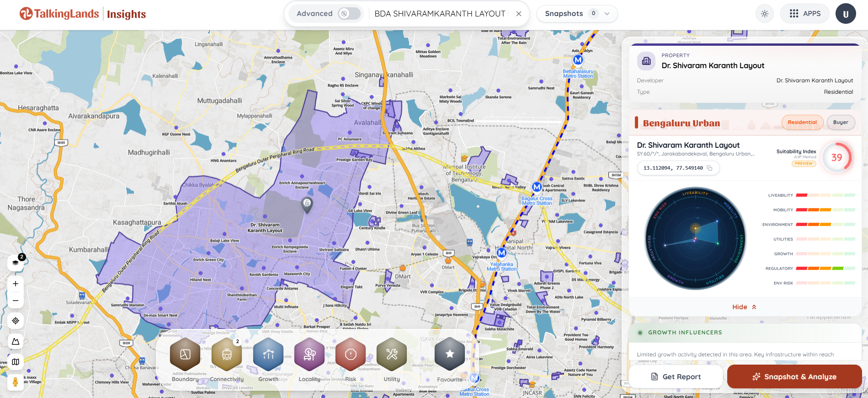Screen dimensions: 868x398
Task: Open the map layers control
Action: (16, 263)
